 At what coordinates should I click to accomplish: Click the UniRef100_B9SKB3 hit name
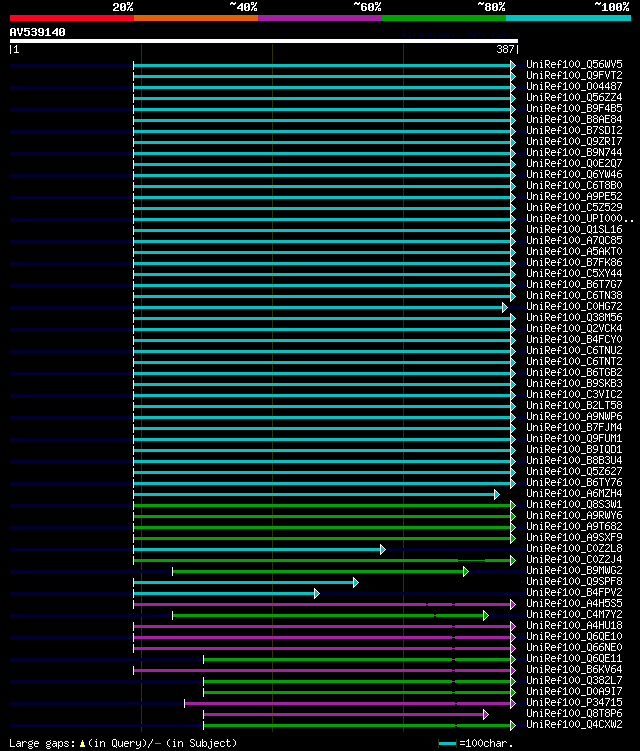(x=574, y=384)
